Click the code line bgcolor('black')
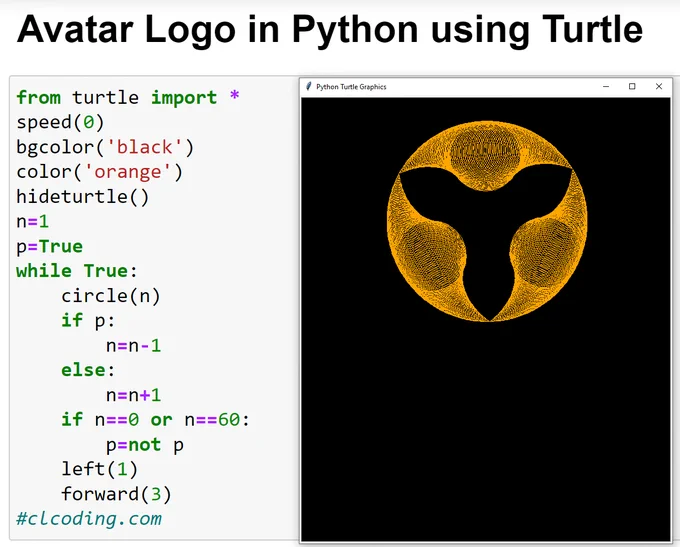 105,147
